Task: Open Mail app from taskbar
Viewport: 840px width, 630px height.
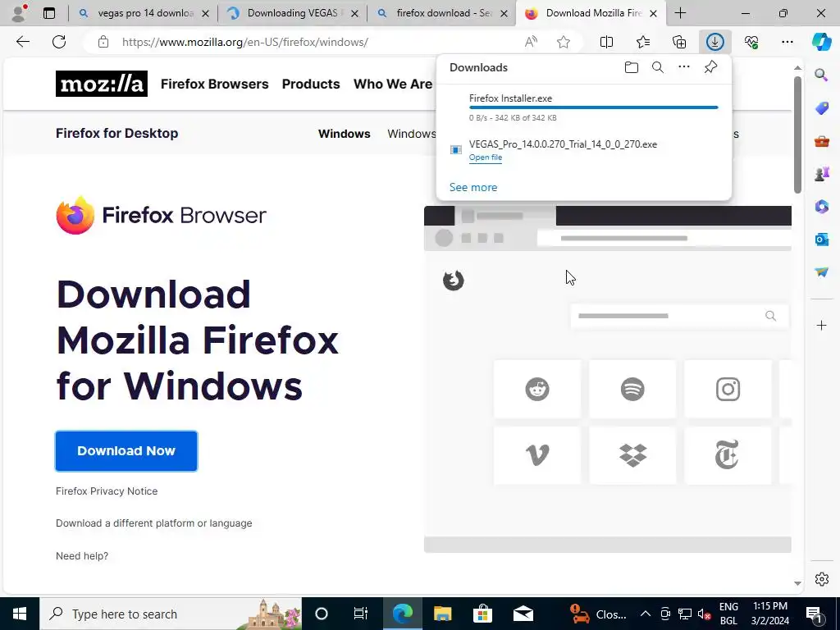Action: point(523,614)
